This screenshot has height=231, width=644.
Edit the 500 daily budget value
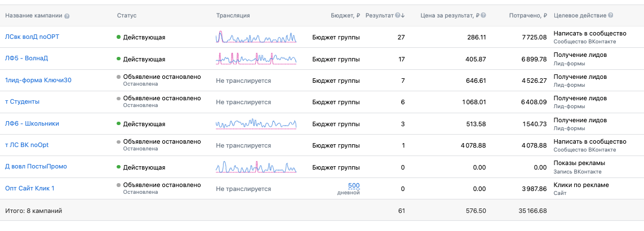click(x=354, y=185)
